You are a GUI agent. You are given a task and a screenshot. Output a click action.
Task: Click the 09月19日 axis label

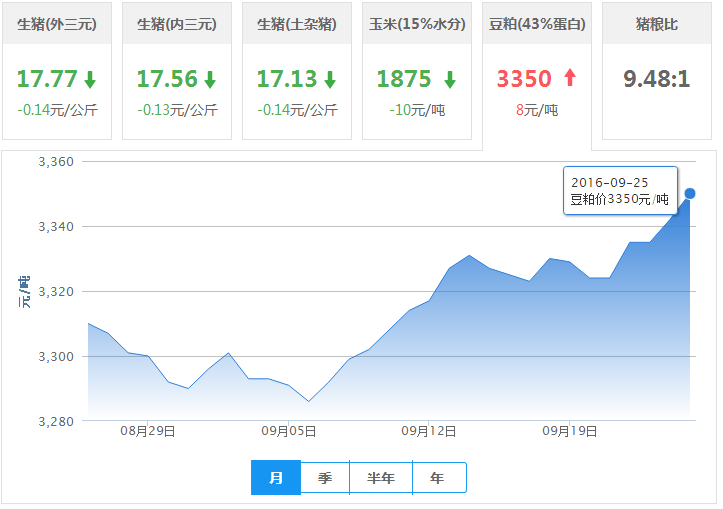[569, 432]
